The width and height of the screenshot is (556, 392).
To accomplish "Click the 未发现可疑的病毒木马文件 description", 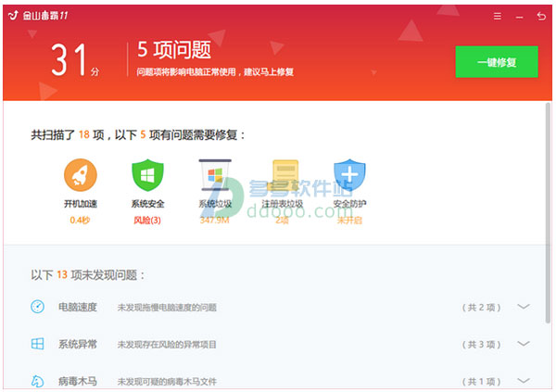I will pos(167,382).
